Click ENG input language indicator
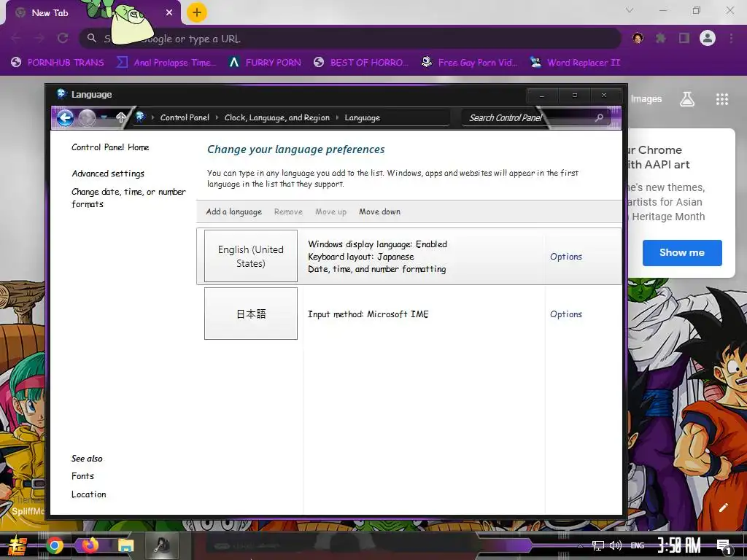 tap(638, 545)
